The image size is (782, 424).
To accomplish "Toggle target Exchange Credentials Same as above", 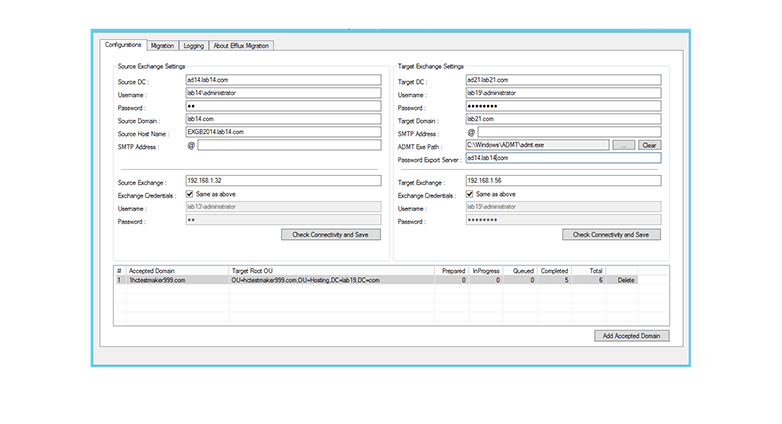I will coord(469,194).
